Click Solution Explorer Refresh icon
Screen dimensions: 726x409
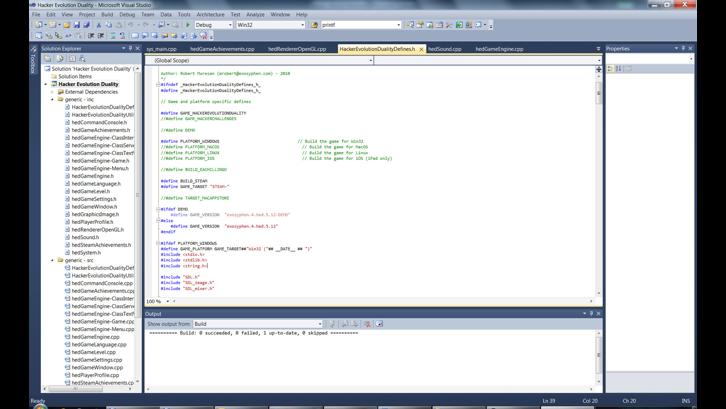(x=71, y=59)
